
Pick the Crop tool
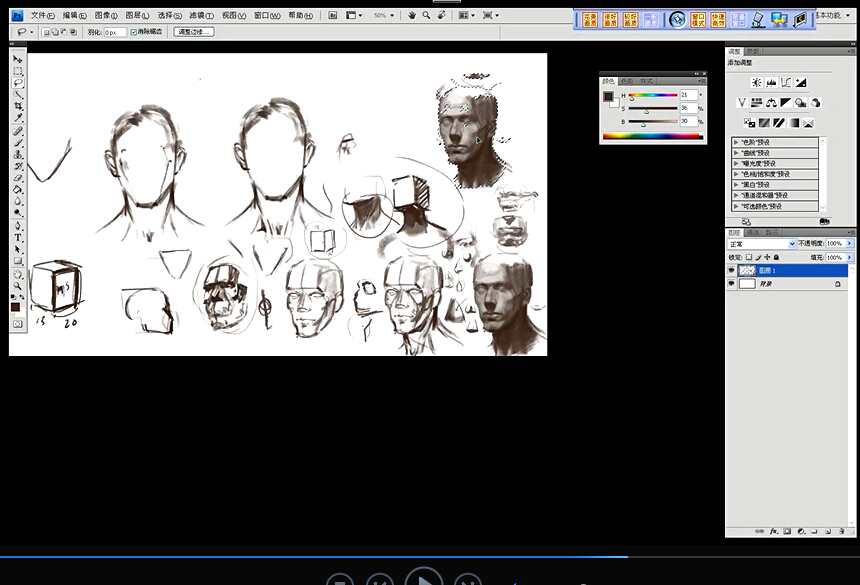pyautogui.click(x=18, y=107)
